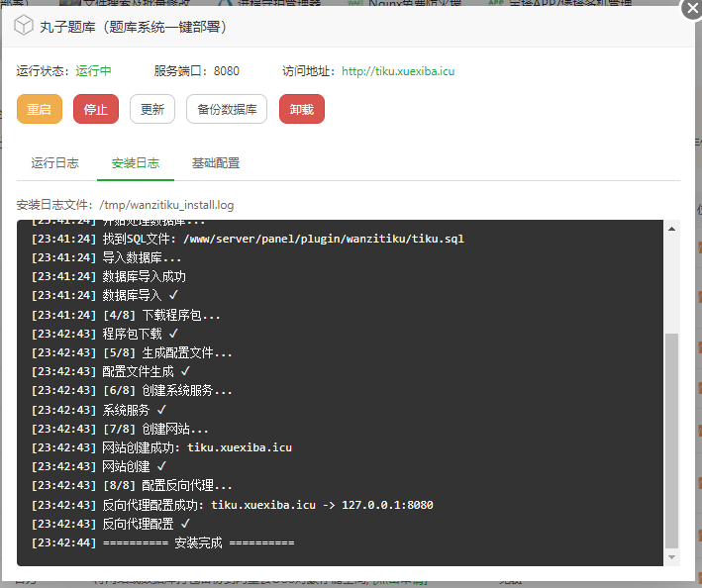This screenshot has height=588, width=702.
Task: Click log line 网站创建成功: tiku.xuexiba.icu
Action: point(161,447)
